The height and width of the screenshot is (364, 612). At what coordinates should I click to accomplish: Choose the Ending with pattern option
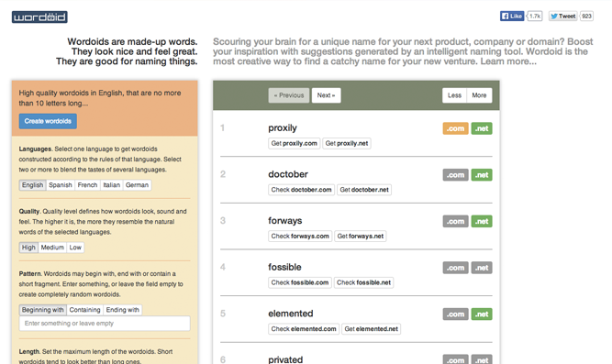point(123,310)
